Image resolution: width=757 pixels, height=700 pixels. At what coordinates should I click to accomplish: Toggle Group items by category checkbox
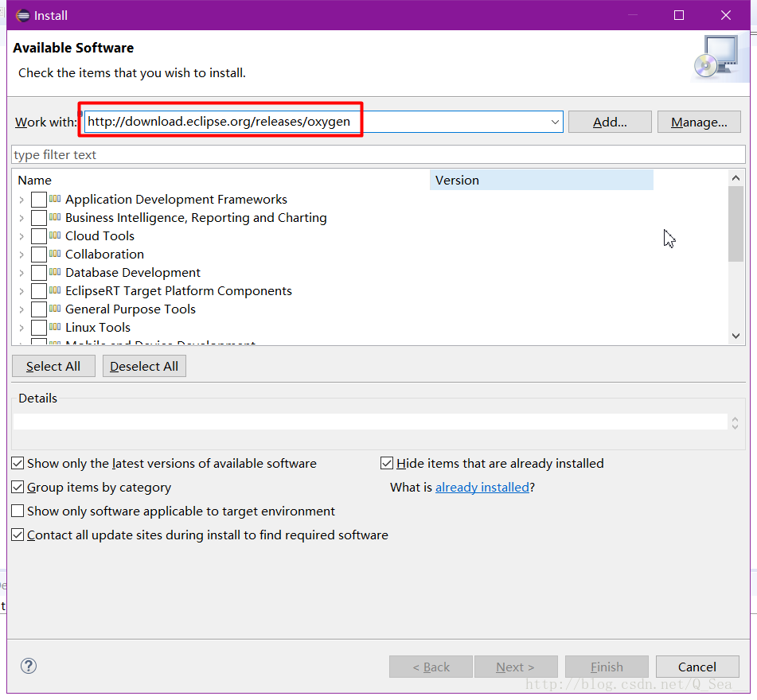18,488
